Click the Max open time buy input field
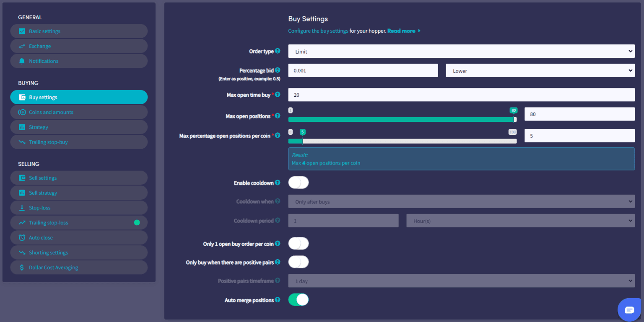Screen dimensions: 644x322 point(461,95)
